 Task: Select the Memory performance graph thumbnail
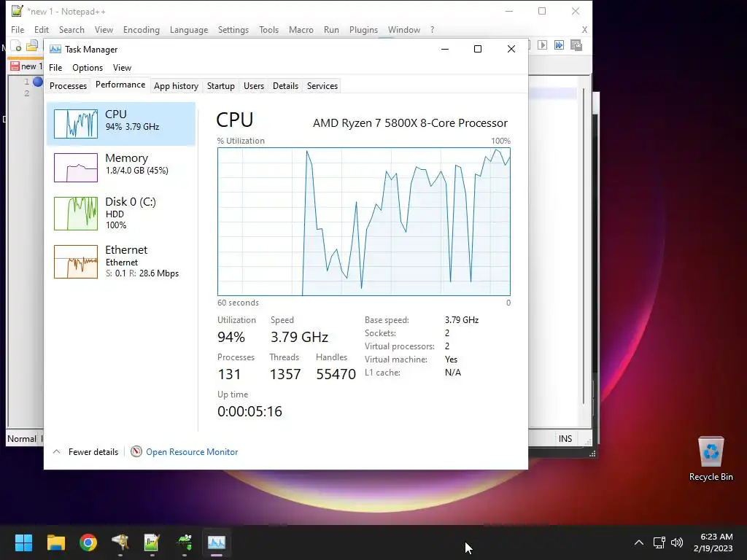76,168
